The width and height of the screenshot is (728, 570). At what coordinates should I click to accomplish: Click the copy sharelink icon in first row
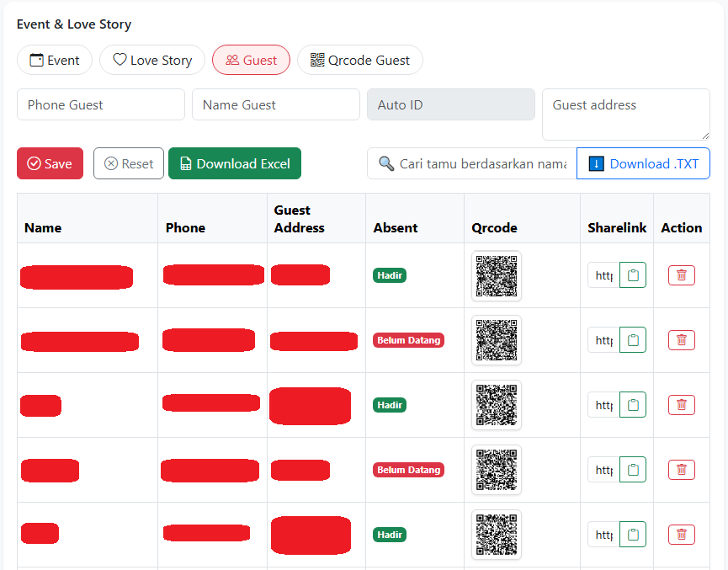tap(633, 275)
